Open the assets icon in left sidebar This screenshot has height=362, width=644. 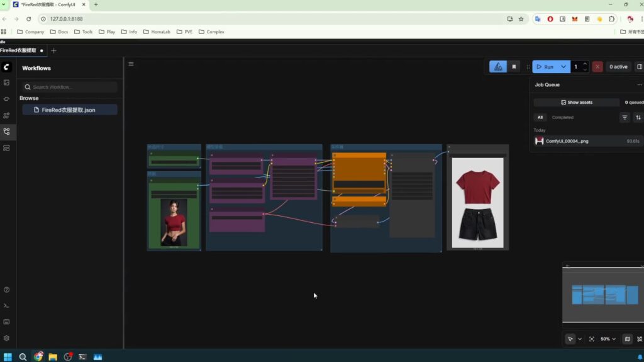(6, 82)
